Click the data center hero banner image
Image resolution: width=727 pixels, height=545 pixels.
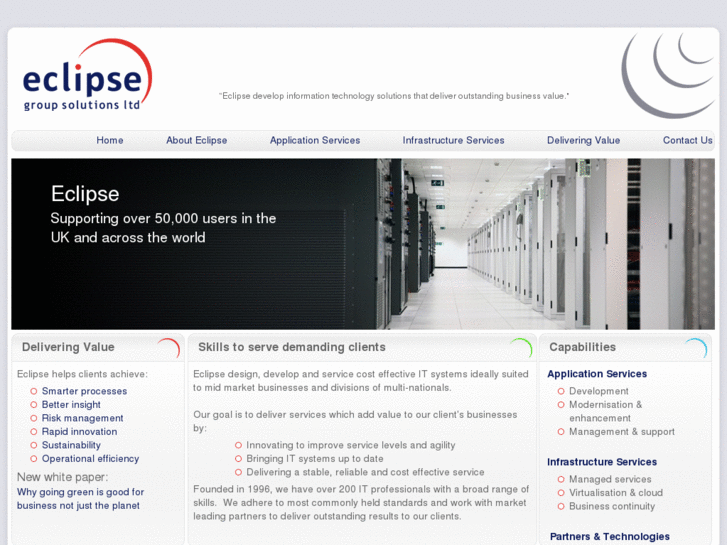coord(363,244)
